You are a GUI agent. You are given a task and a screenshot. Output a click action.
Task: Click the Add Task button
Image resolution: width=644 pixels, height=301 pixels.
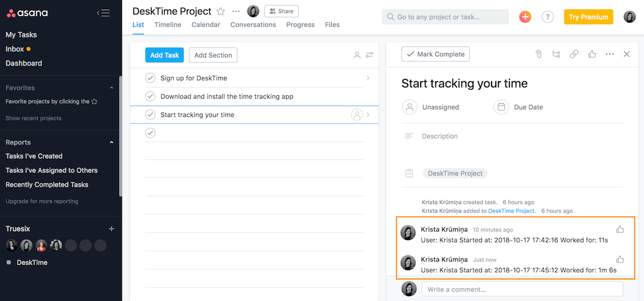coord(164,55)
